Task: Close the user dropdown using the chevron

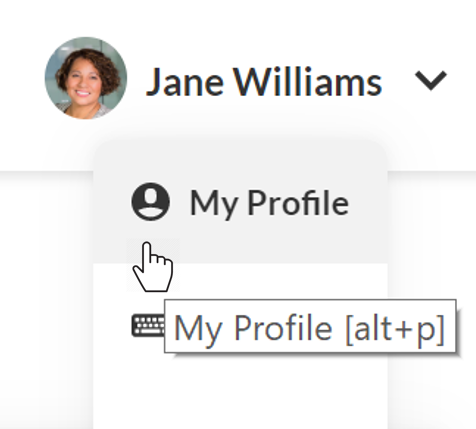Action: 431,80
